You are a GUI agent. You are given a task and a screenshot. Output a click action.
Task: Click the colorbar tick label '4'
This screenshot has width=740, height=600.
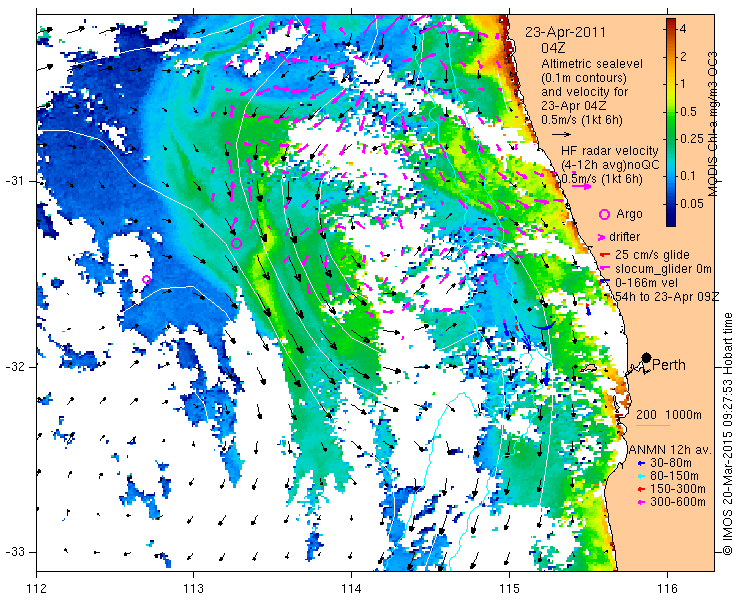[683, 29]
